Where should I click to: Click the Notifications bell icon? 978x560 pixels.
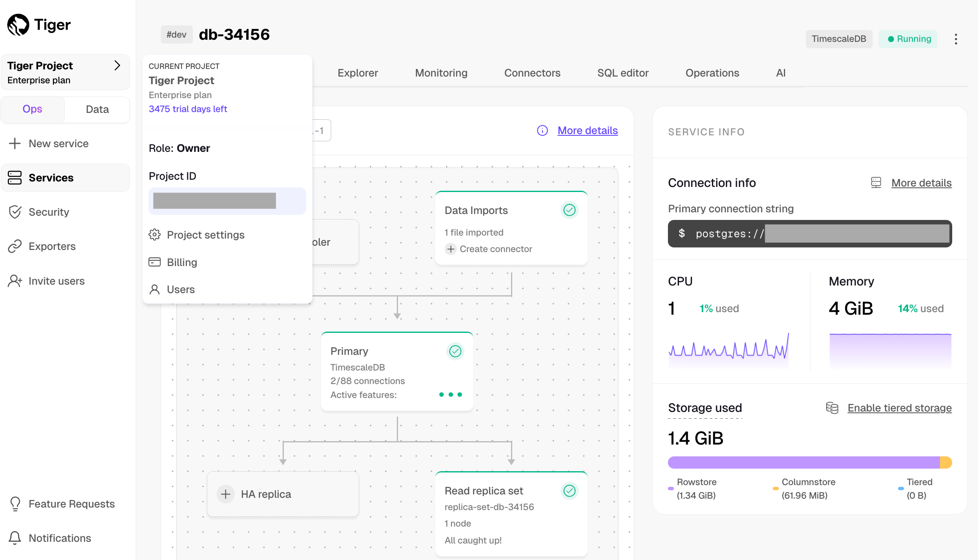(15, 538)
